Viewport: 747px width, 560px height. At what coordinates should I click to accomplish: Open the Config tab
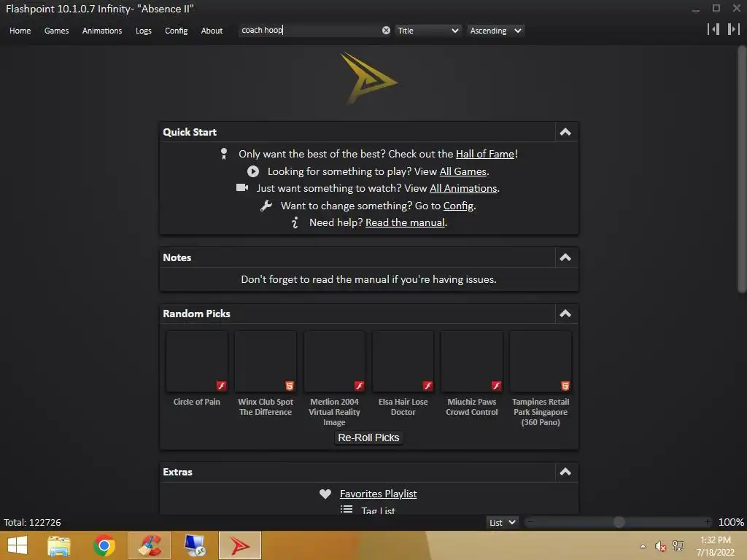(x=177, y=31)
